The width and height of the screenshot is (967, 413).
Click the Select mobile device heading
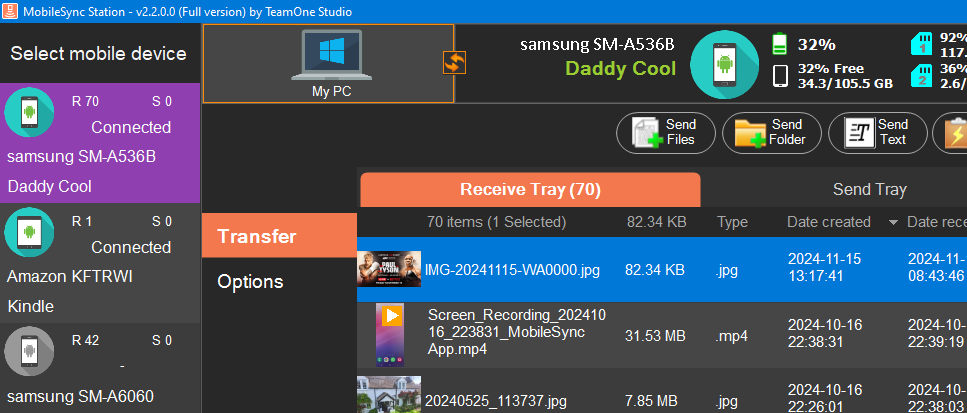(x=98, y=54)
